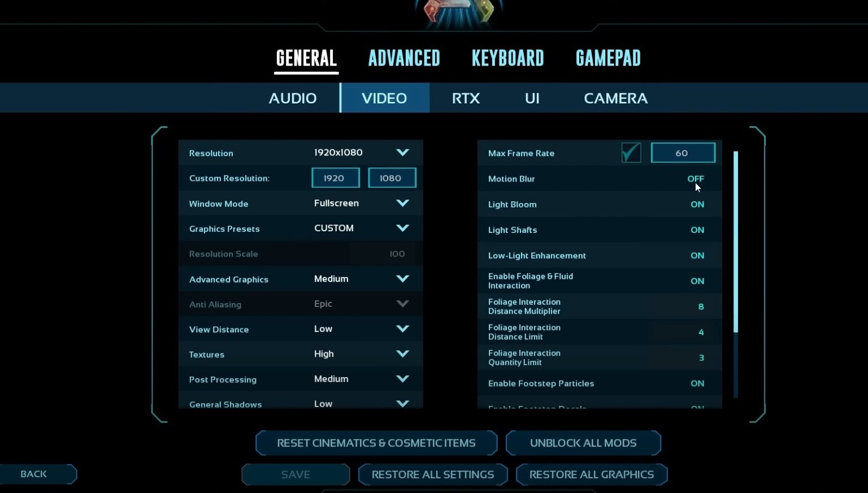Viewport: 868px width, 493px height.
Task: Open the KEYBOARD settings tab
Action: [507, 57]
